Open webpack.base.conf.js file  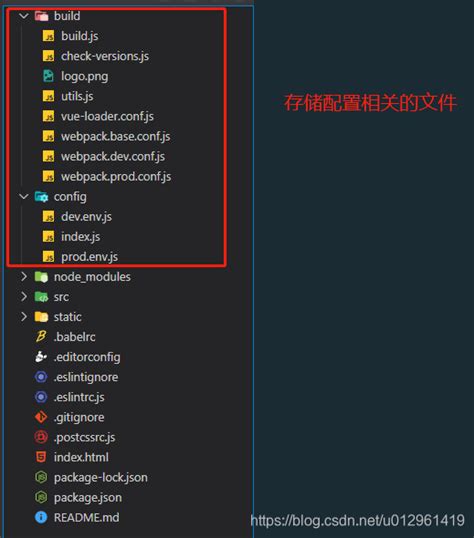[x=116, y=137]
